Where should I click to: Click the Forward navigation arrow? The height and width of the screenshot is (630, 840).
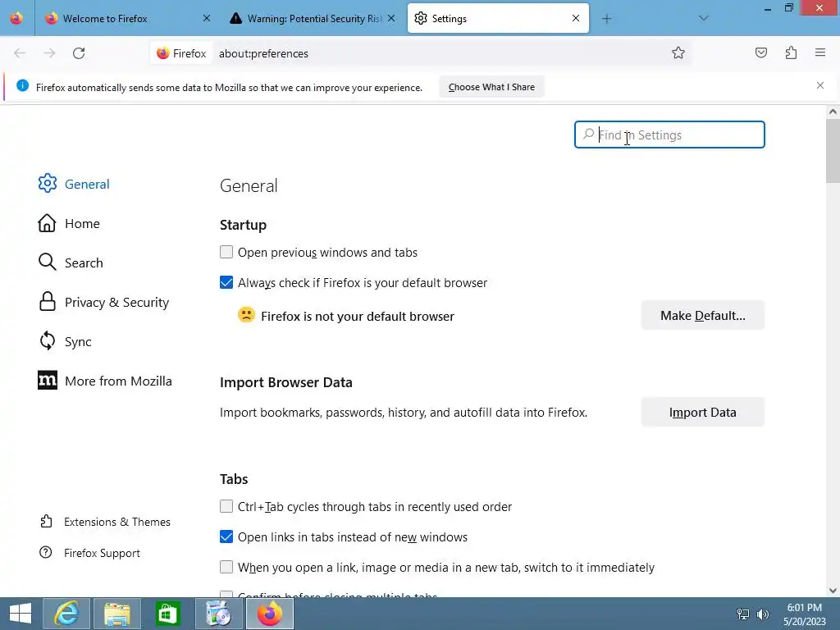click(x=49, y=53)
